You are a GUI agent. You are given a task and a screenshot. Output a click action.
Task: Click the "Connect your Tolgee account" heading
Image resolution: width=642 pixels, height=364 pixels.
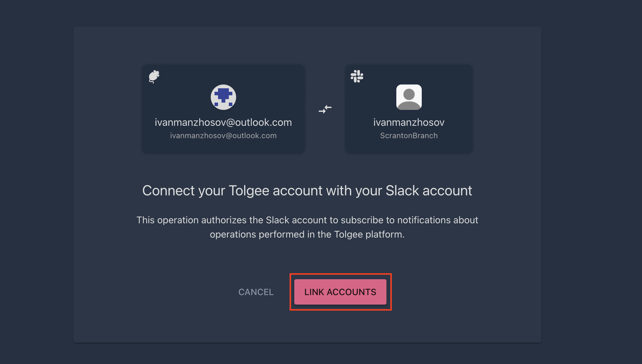[307, 191]
